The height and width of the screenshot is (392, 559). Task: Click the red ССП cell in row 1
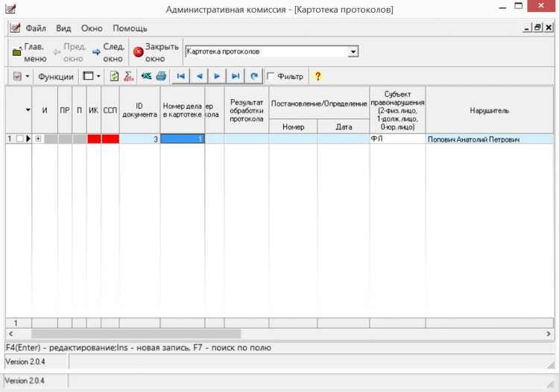tap(110, 139)
